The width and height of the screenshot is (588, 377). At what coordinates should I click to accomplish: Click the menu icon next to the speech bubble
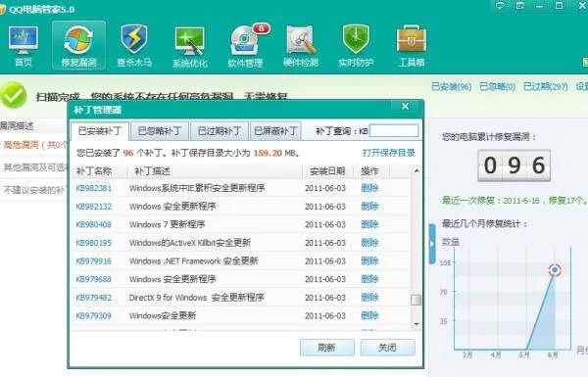tap(519, 6)
